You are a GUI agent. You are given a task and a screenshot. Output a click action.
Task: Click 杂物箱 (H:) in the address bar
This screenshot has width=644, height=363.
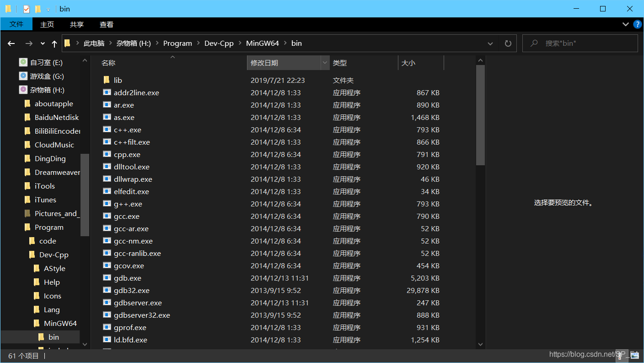click(134, 43)
